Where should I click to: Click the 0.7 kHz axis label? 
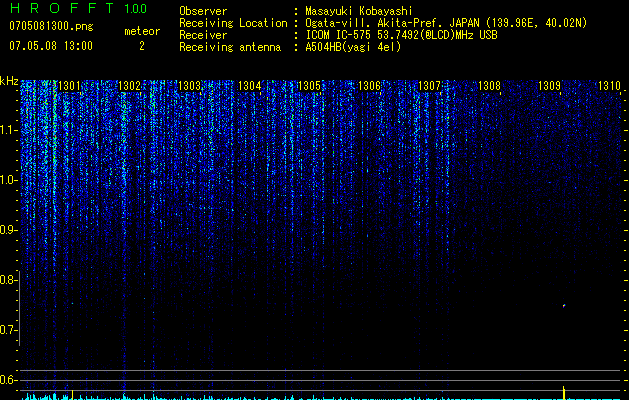(x=7, y=330)
